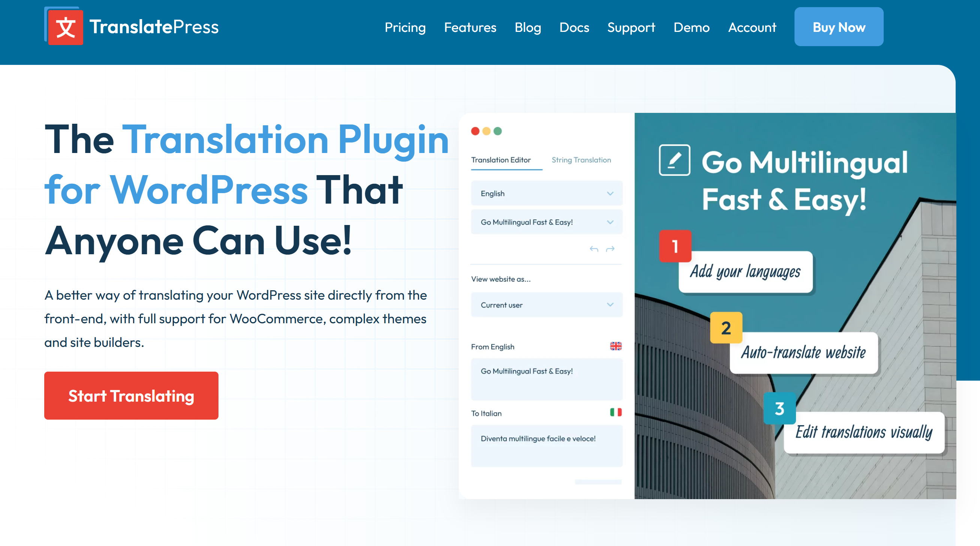Click the Buy Now button
980x546 pixels.
point(838,27)
